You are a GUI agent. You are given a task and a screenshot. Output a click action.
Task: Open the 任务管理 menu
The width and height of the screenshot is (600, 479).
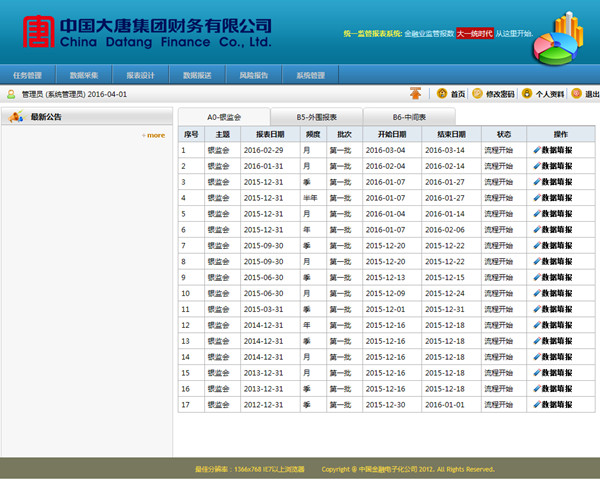[x=28, y=75]
